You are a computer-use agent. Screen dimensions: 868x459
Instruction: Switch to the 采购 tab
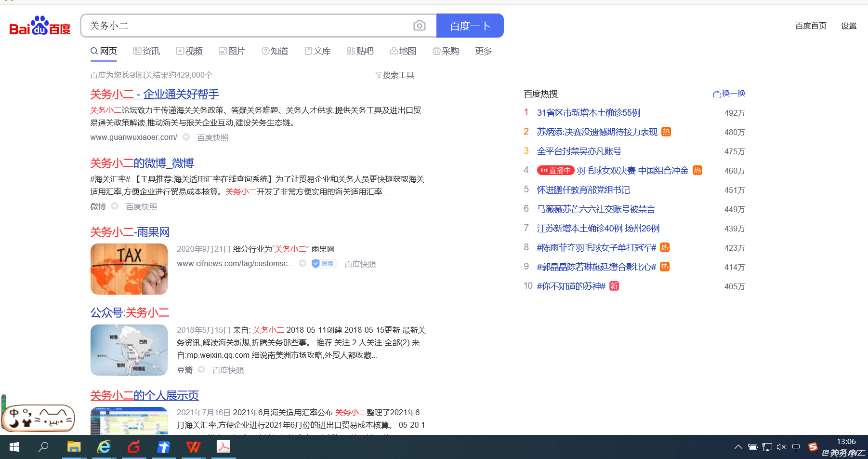(x=446, y=51)
